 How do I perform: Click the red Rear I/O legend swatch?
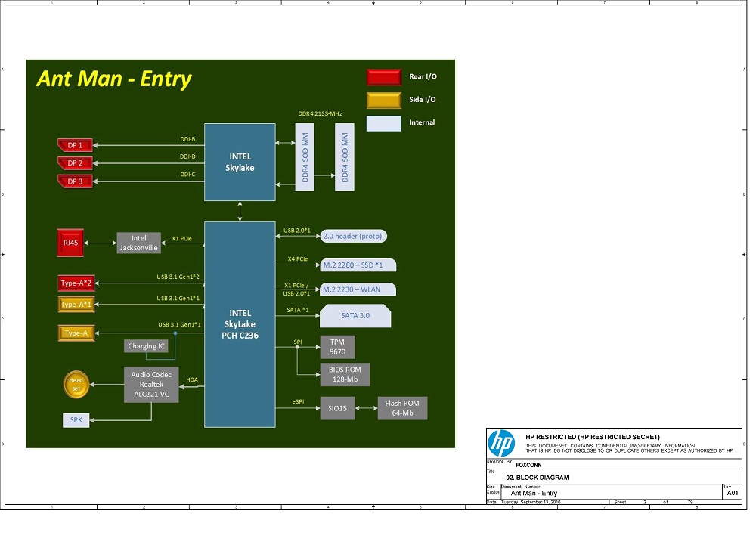pos(384,77)
